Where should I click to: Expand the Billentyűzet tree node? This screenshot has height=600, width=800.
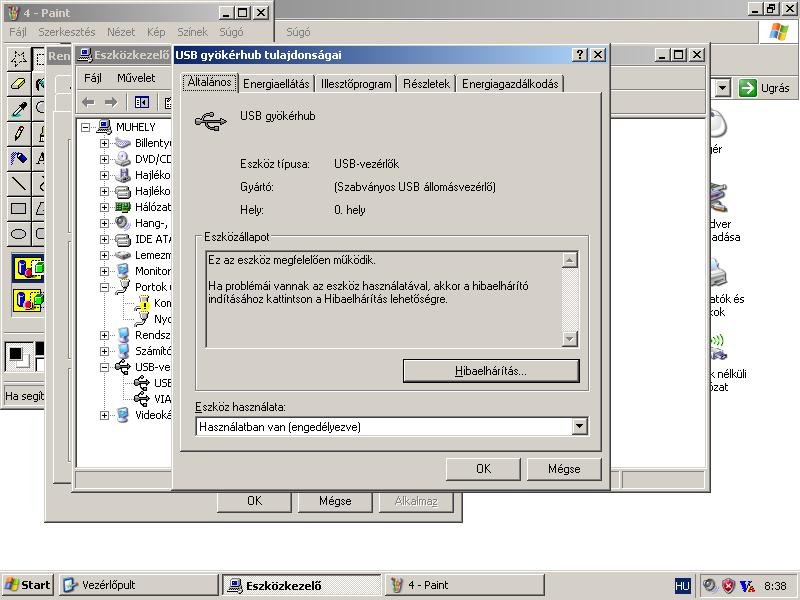105,143
